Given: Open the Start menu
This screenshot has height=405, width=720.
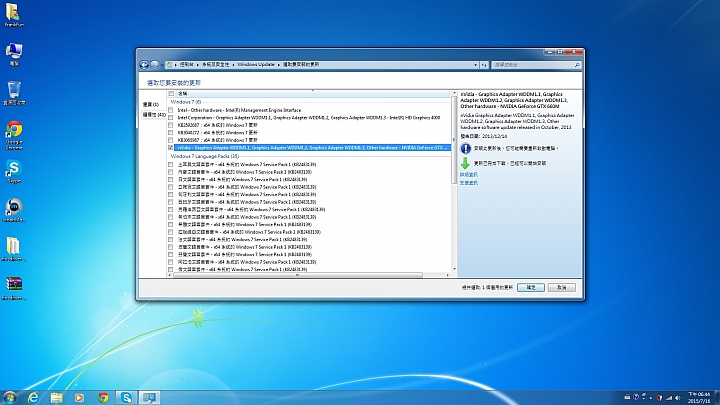Looking at the screenshot, I should tap(10, 397).
